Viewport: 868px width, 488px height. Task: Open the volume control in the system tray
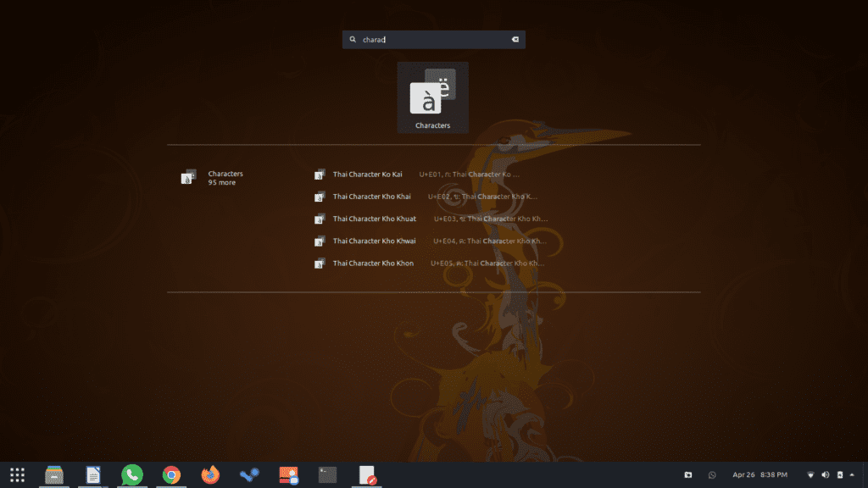click(825, 474)
